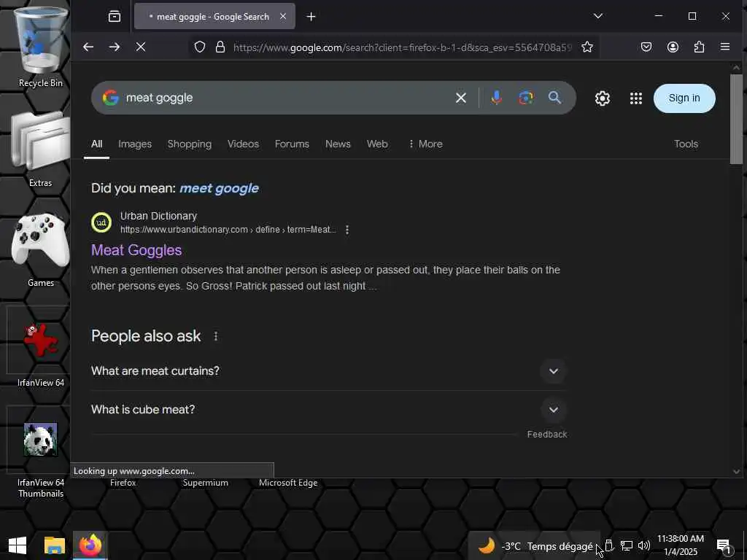Open Firefox account icon

click(673, 47)
